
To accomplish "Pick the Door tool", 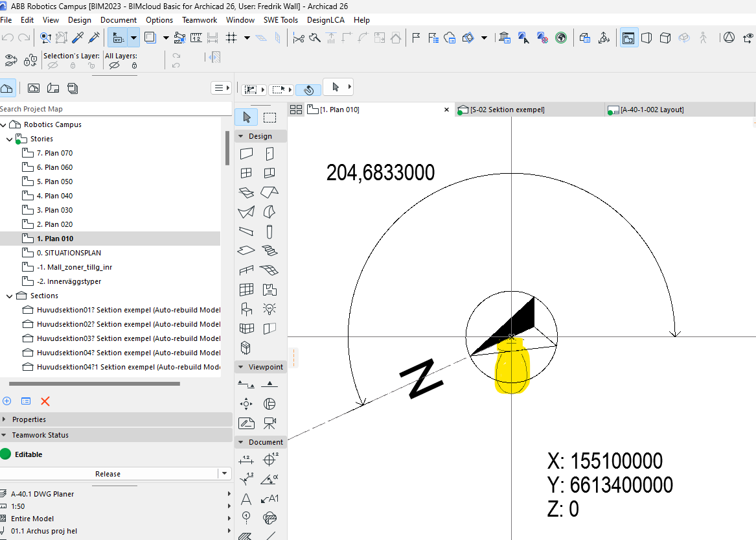I will click(x=270, y=154).
